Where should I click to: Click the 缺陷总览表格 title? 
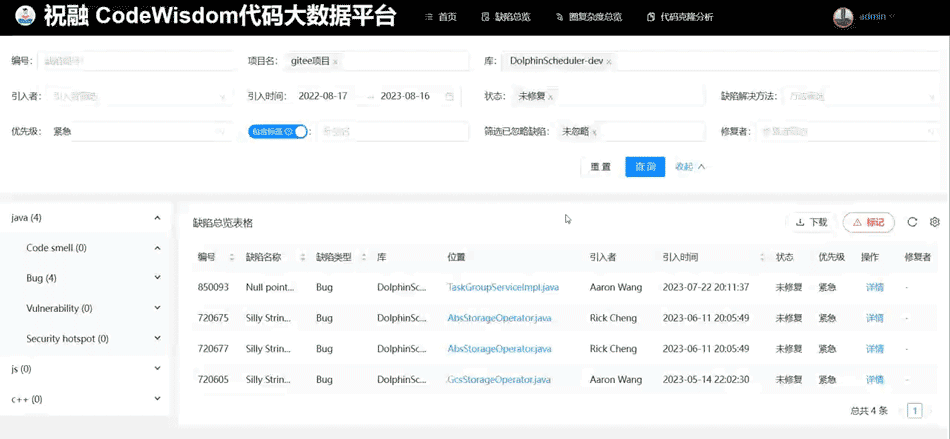[222, 223]
